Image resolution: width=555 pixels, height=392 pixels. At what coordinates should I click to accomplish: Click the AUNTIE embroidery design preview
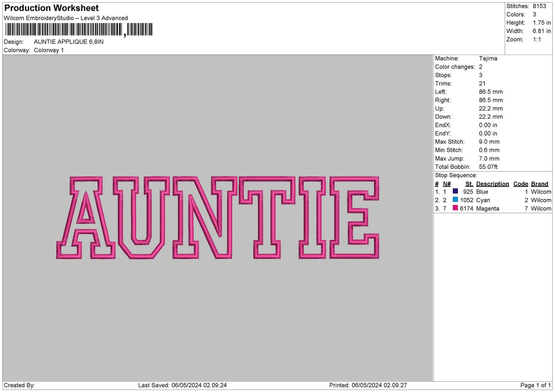[218, 217]
